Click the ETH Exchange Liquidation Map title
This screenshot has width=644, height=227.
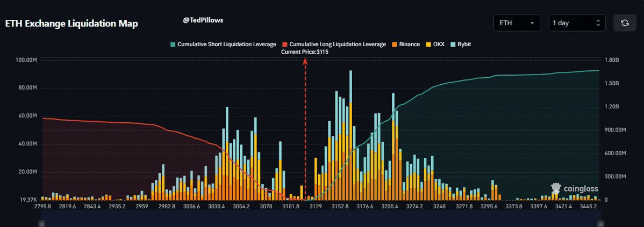pos(71,24)
